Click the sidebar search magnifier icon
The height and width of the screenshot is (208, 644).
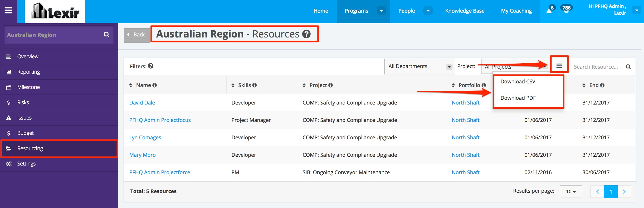coord(106,35)
